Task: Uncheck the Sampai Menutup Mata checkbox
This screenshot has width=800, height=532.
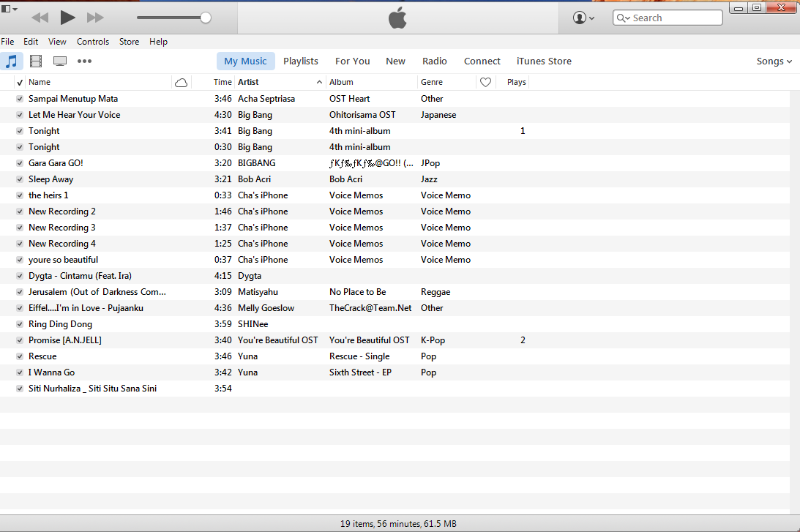Action: pos(19,99)
